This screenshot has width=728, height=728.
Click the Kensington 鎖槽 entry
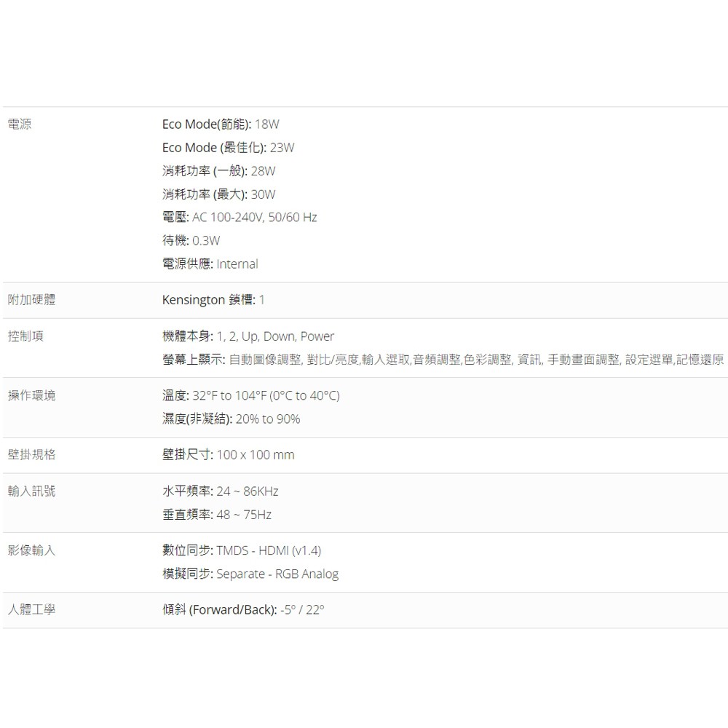213,300
